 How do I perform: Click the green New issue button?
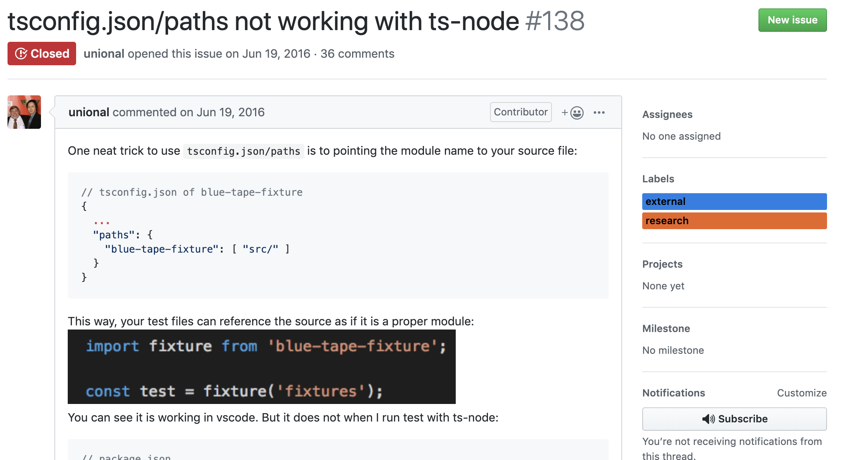click(792, 20)
